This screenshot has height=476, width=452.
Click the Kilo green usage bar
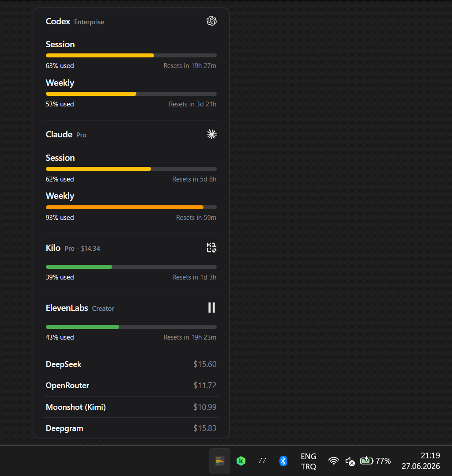[131, 267]
